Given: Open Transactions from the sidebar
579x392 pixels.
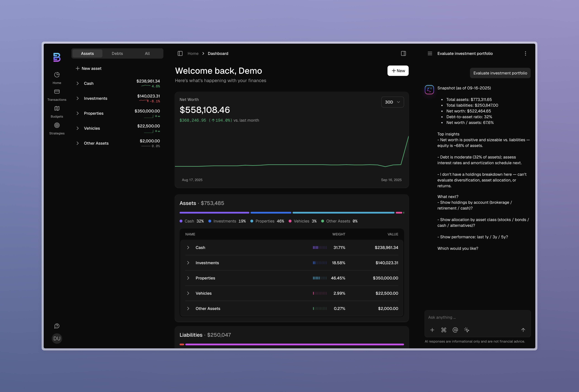Looking at the screenshot, I should pos(57,94).
